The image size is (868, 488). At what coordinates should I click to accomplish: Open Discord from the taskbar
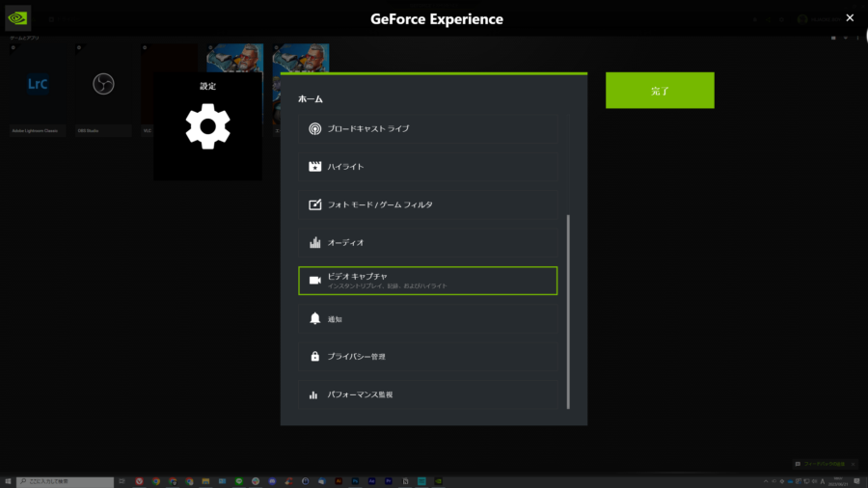pos(272,481)
